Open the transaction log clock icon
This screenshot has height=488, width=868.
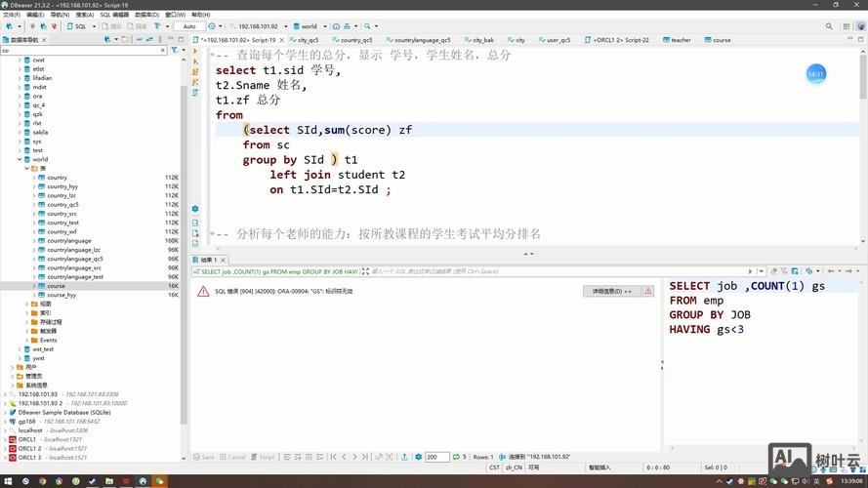(x=212, y=26)
